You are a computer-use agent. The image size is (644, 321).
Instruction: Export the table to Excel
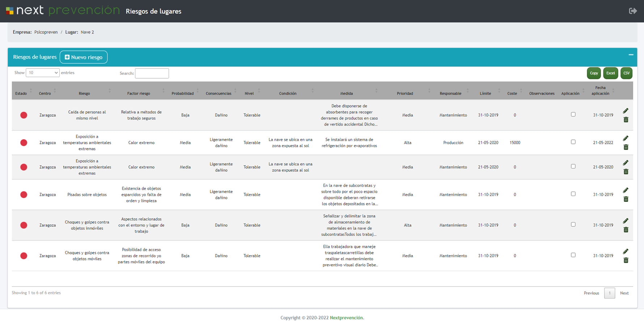point(611,73)
